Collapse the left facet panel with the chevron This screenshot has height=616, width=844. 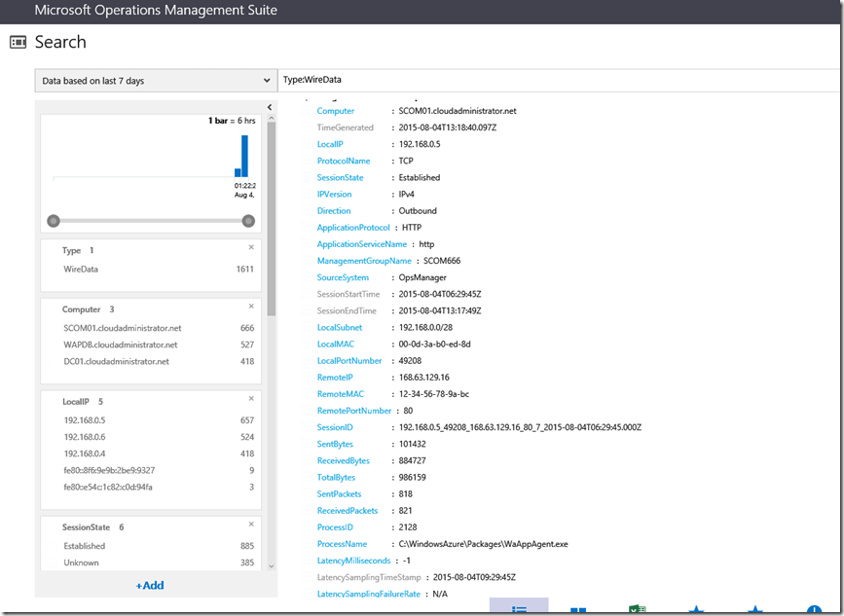[270, 107]
